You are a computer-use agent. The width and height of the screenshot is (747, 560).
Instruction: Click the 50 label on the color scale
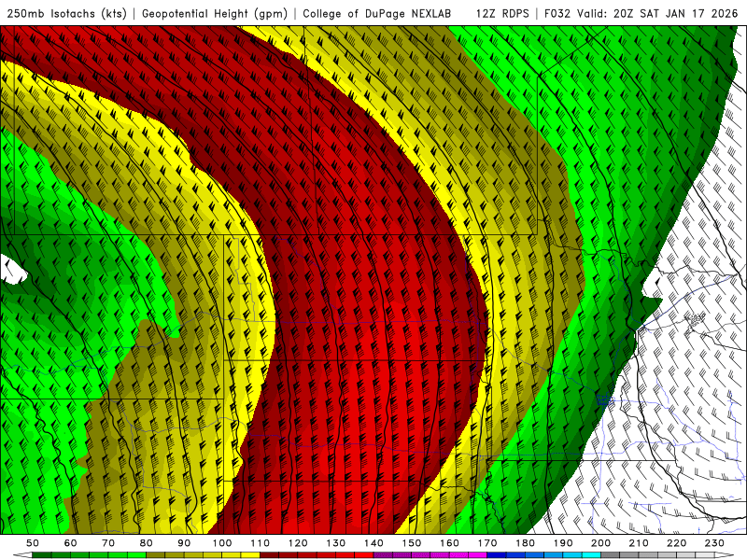[x=33, y=543]
